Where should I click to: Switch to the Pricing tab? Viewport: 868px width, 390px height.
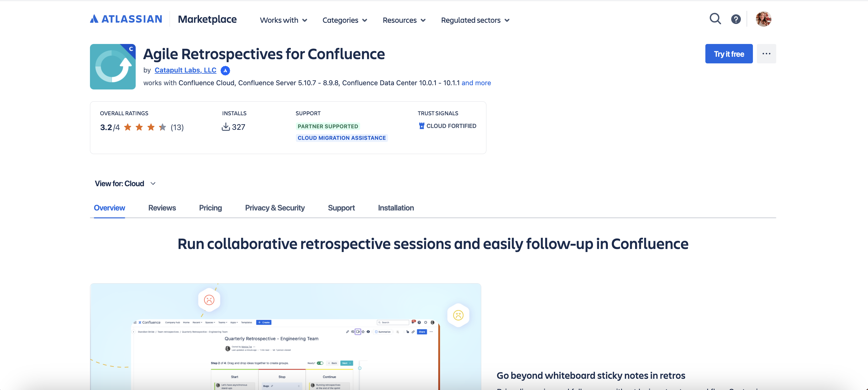click(210, 208)
